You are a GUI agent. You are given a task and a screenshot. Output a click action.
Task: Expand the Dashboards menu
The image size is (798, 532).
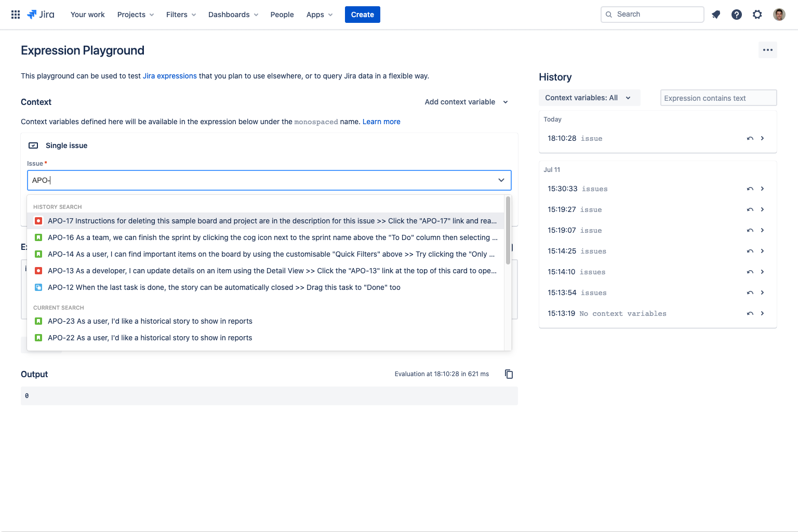click(233, 15)
